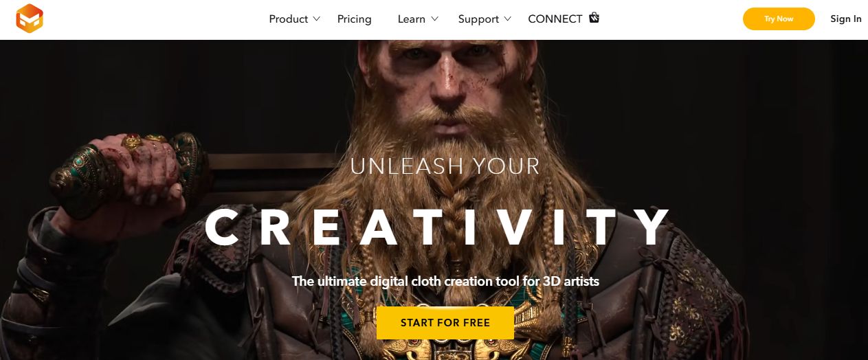Expand the Learn dropdown chevron
This screenshot has width=868, height=360.
[x=434, y=19]
